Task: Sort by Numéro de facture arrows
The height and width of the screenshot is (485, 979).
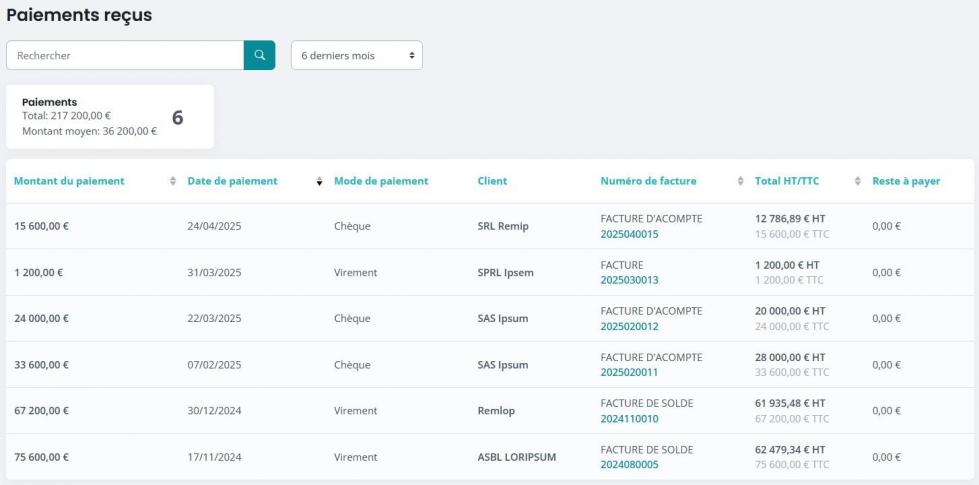Action: click(740, 181)
